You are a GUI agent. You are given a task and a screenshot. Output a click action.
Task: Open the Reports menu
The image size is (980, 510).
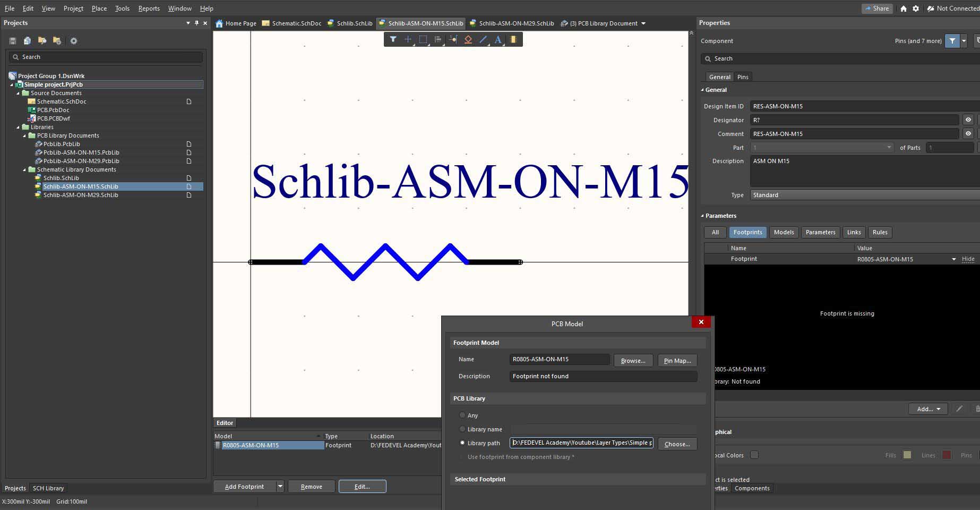149,8
